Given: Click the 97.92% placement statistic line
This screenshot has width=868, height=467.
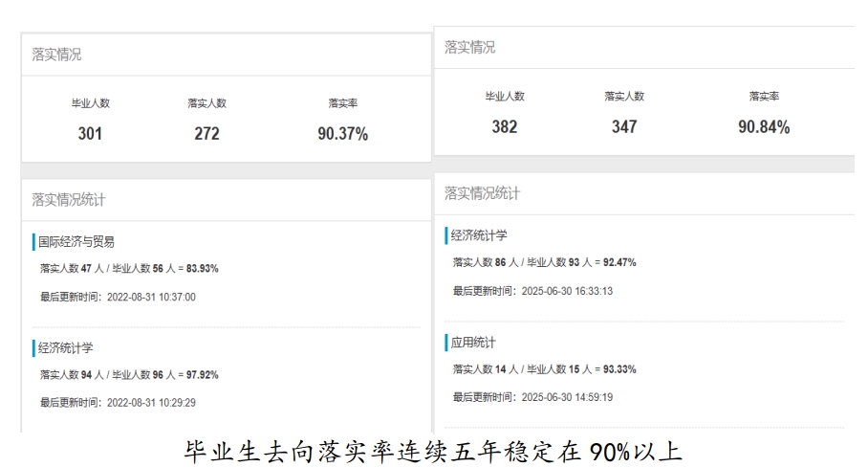Looking at the screenshot, I should coord(129,375).
